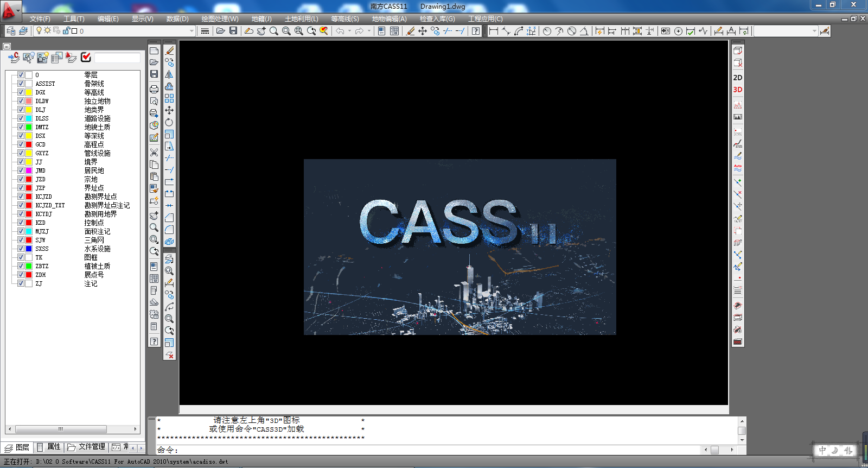Toggle visibility checkbox for ZBTZ layer
The height and width of the screenshot is (468, 868).
21,266
